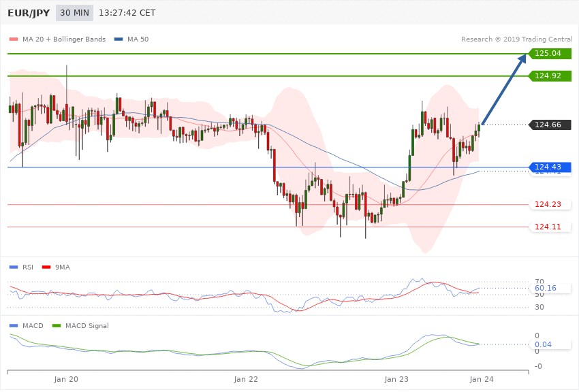Click the red 9MA legend swatch
The height and width of the screenshot is (392, 579).
point(46,267)
